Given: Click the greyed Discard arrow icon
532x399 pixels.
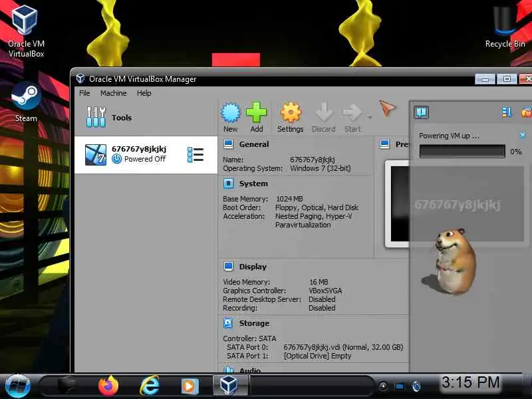Looking at the screenshot, I should click(324, 117).
